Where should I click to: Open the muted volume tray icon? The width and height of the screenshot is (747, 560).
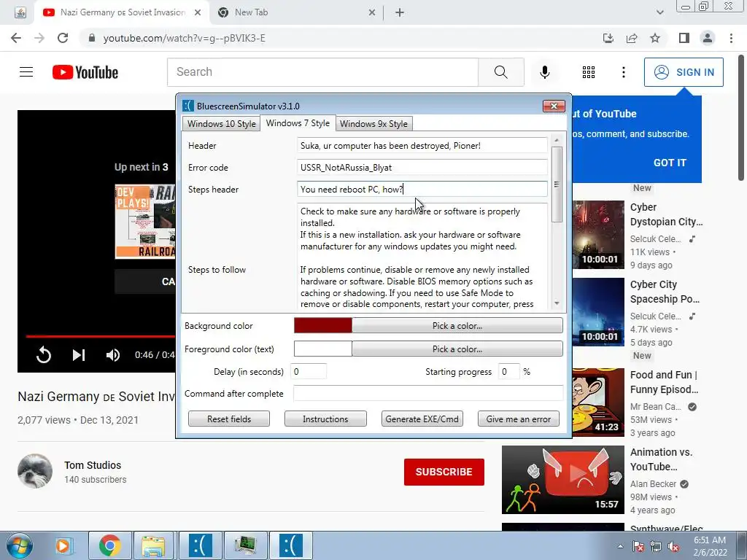(673, 546)
